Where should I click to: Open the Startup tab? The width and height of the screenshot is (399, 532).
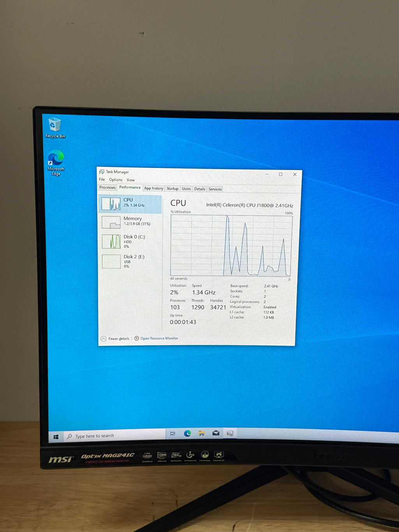pos(173,189)
